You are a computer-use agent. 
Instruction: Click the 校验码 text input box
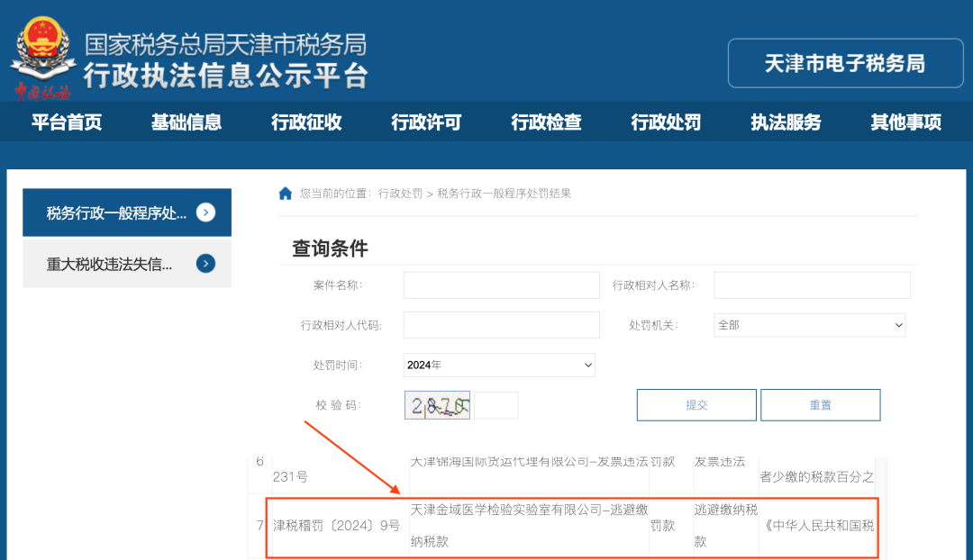(x=496, y=406)
